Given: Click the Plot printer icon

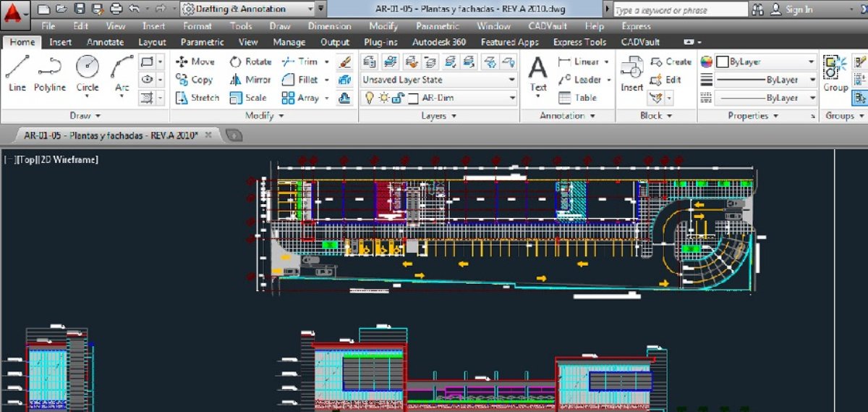Looking at the screenshot, I should pos(116,9).
